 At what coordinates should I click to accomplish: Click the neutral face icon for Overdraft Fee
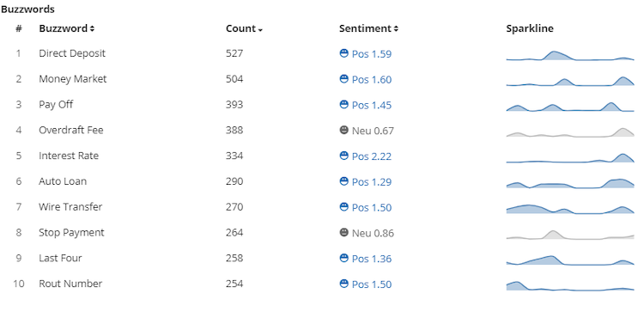[344, 130]
